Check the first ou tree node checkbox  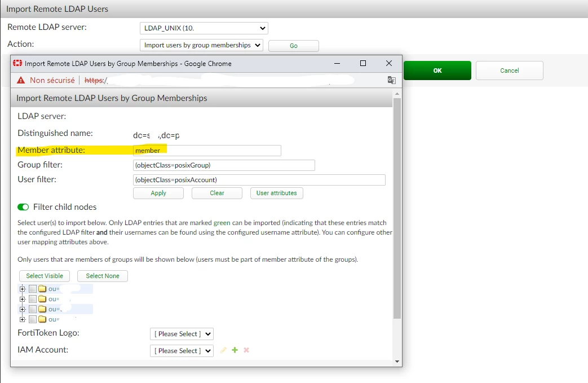click(x=33, y=289)
